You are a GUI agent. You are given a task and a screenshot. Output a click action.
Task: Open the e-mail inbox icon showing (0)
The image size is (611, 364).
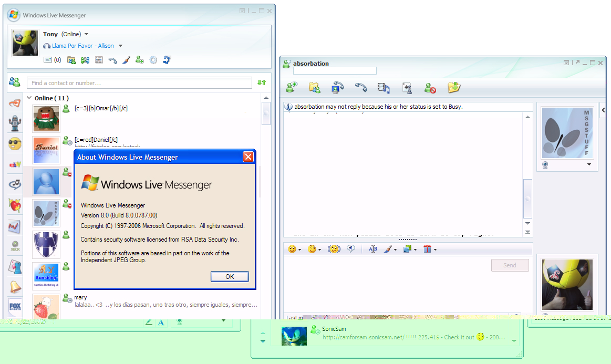(52, 60)
